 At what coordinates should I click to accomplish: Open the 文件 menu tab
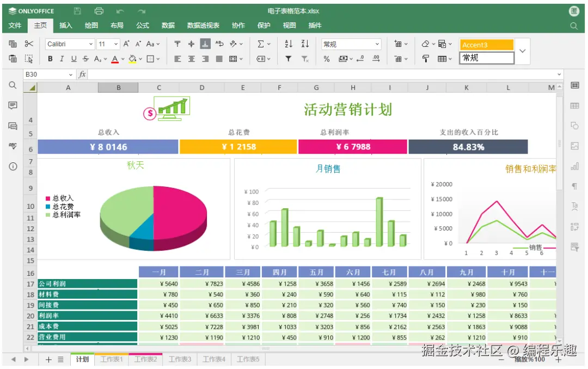tap(15, 25)
